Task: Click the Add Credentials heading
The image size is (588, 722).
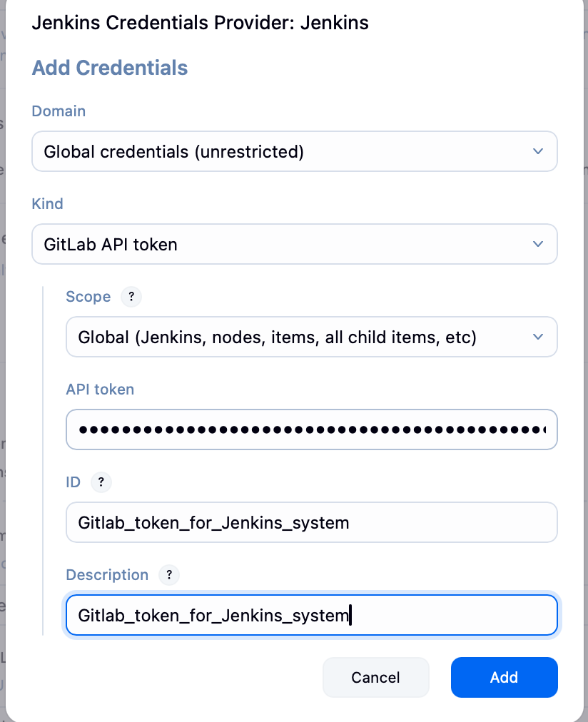Action: pos(110,68)
